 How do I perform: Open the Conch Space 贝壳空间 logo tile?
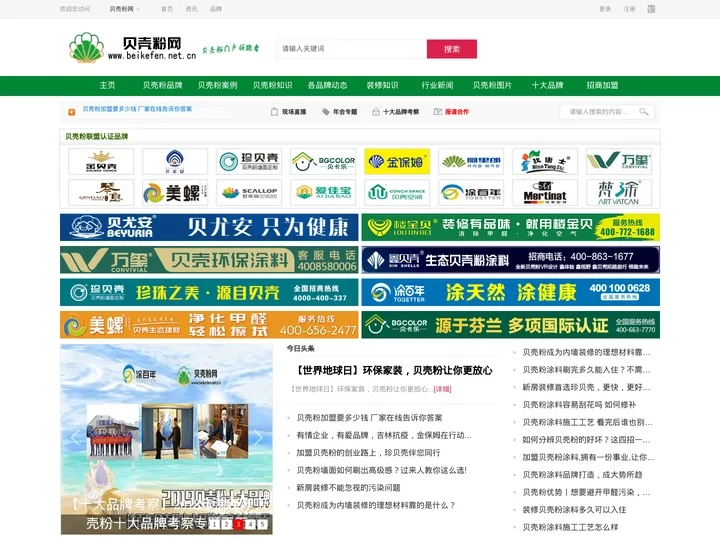pyautogui.click(x=397, y=192)
